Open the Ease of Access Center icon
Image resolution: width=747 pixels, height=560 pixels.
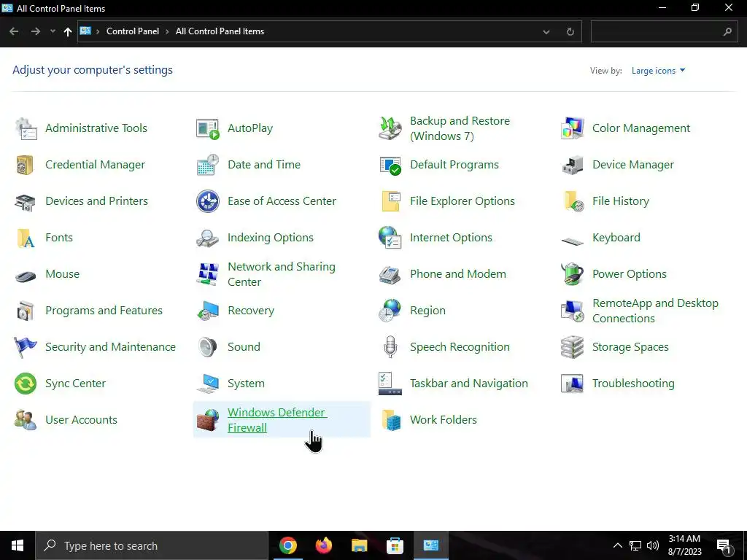point(208,201)
